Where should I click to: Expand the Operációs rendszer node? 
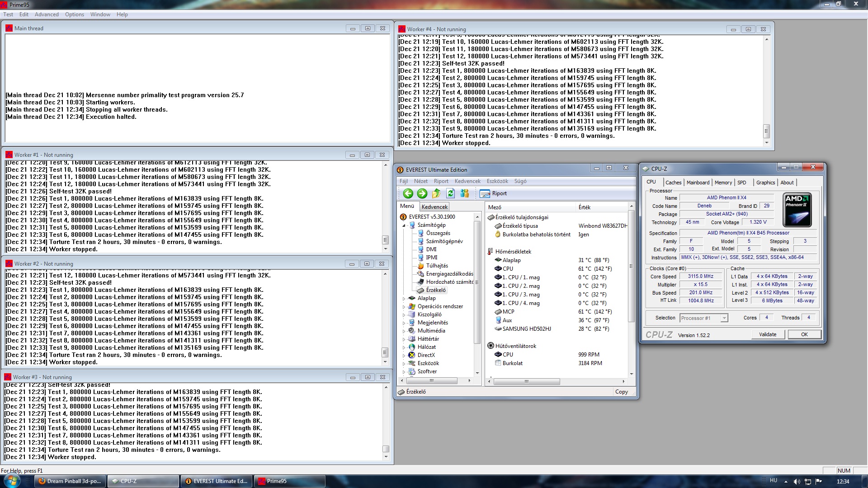pos(404,306)
